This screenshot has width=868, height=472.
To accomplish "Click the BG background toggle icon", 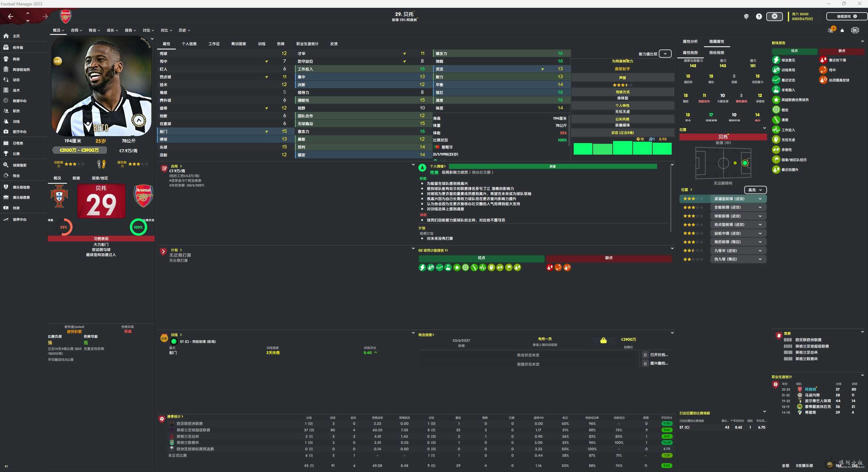I will [855, 30].
